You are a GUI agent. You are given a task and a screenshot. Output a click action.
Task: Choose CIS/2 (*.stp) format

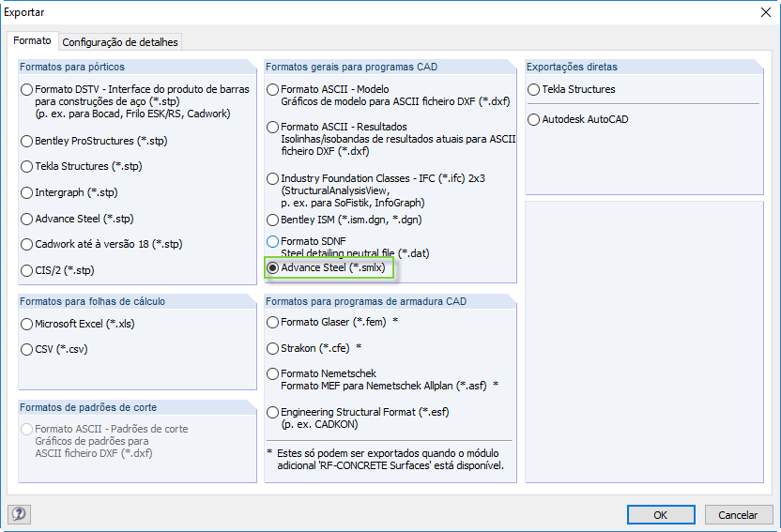(27, 271)
